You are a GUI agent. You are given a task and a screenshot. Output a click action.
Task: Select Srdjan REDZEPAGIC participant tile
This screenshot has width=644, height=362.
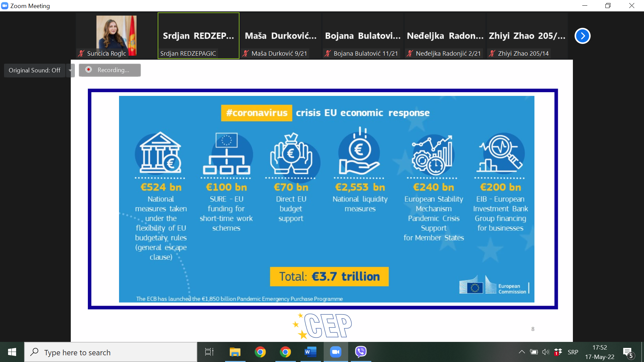(x=199, y=36)
